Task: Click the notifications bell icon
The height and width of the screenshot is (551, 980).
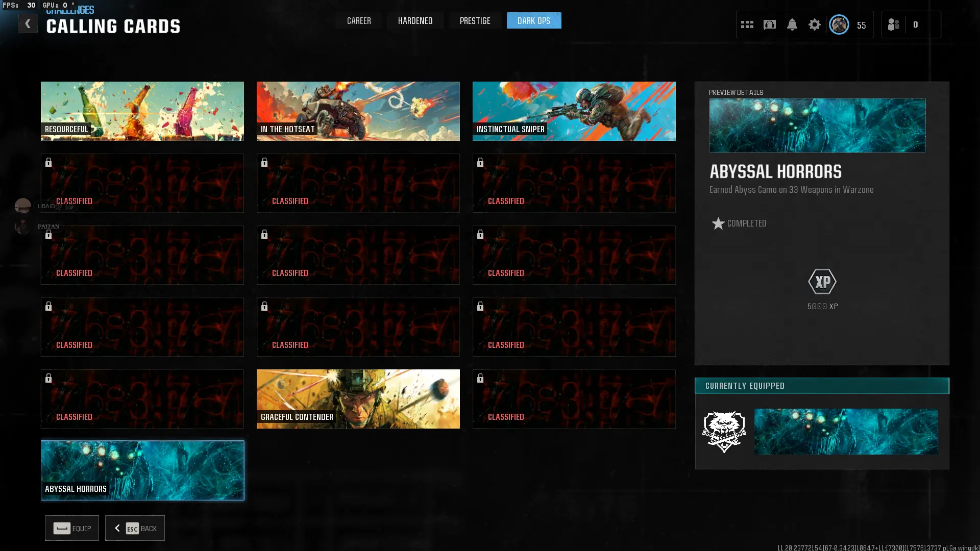Action: tap(792, 24)
